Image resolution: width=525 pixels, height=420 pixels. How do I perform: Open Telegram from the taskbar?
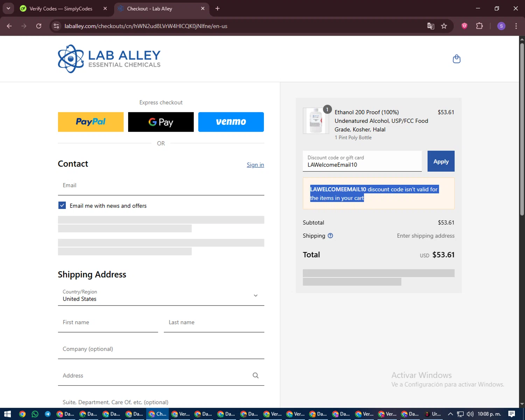(48, 414)
